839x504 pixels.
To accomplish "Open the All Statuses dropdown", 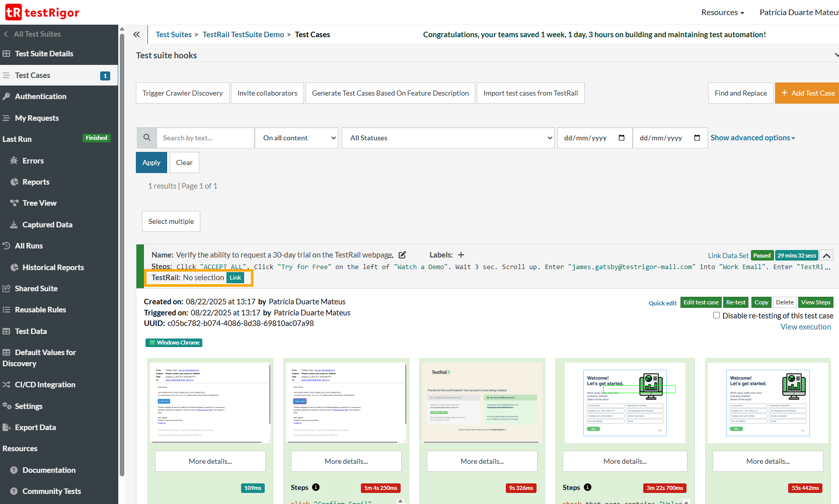I will (448, 138).
